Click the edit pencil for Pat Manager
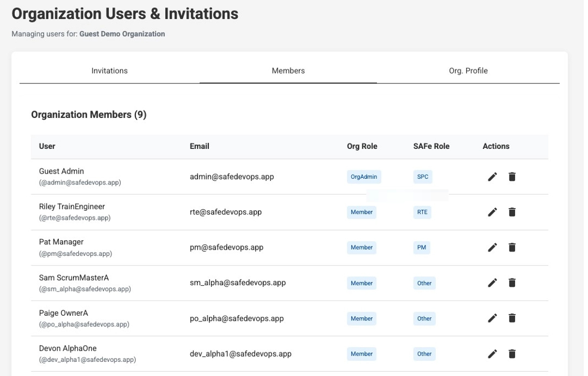Image resolution: width=588 pixels, height=376 pixels. (x=492, y=247)
